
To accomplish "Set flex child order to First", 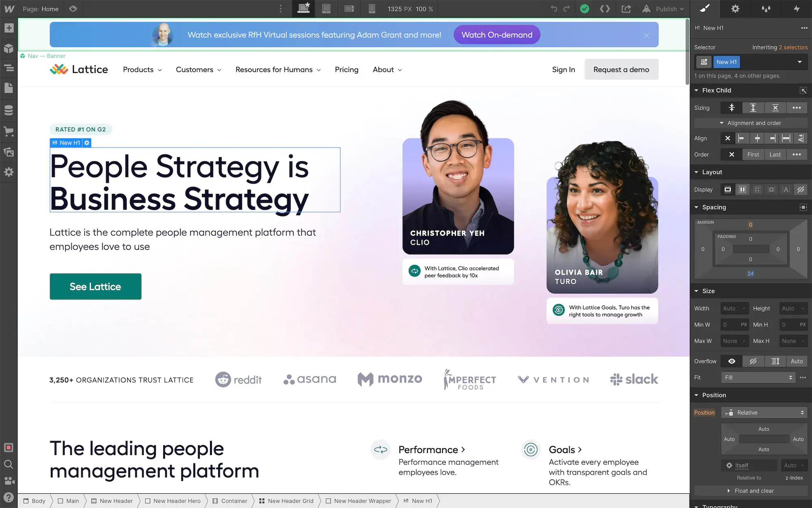I will (x=753, y=154).
